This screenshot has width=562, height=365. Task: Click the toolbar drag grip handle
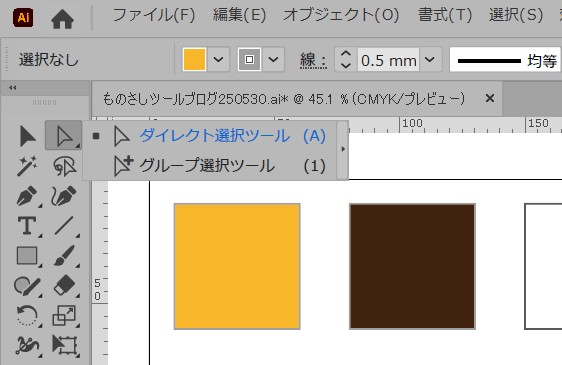pos(44,103)
